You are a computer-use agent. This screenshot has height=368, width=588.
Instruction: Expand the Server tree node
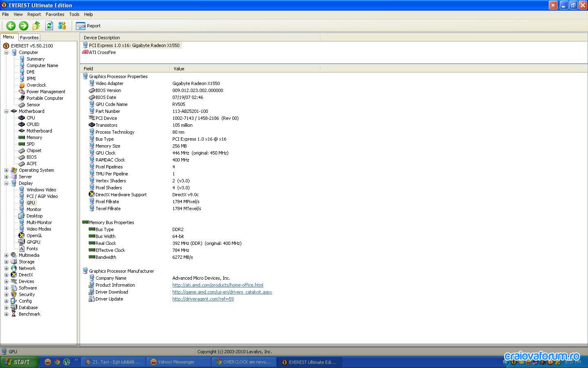6,177
